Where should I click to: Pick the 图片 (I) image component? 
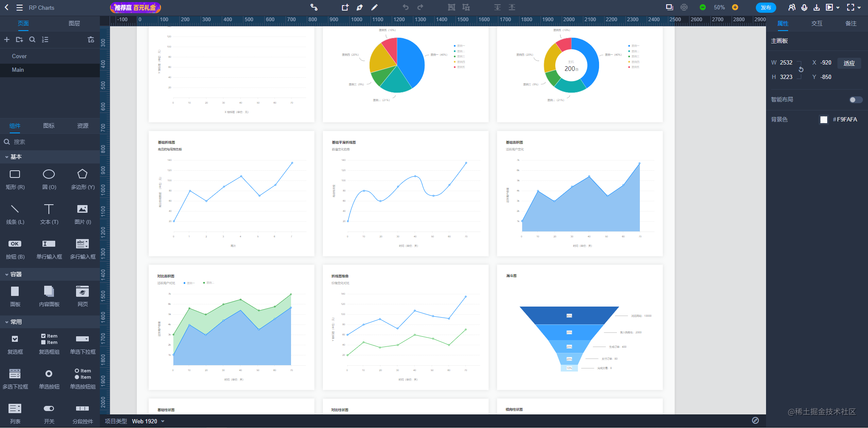[83, 214]
